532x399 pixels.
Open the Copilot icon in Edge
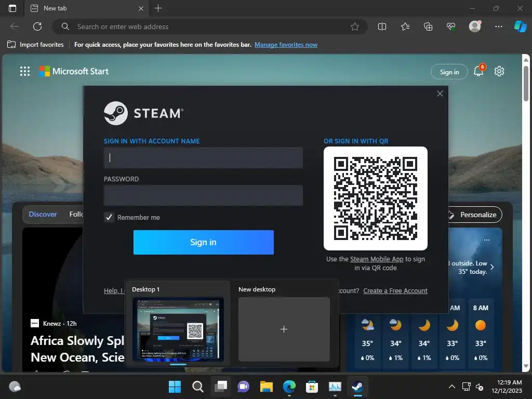pos(520,26)
